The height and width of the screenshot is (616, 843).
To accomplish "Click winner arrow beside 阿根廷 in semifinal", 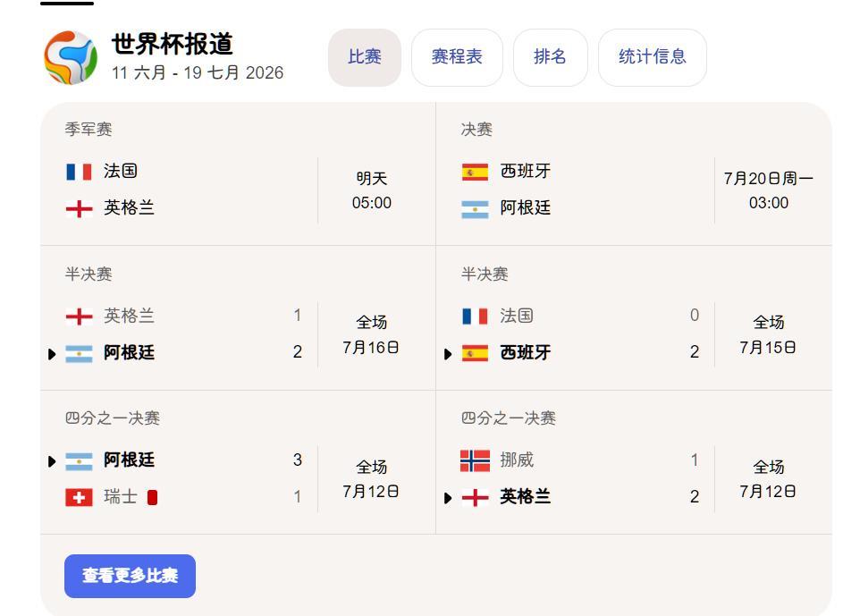I will click(52, 354).
